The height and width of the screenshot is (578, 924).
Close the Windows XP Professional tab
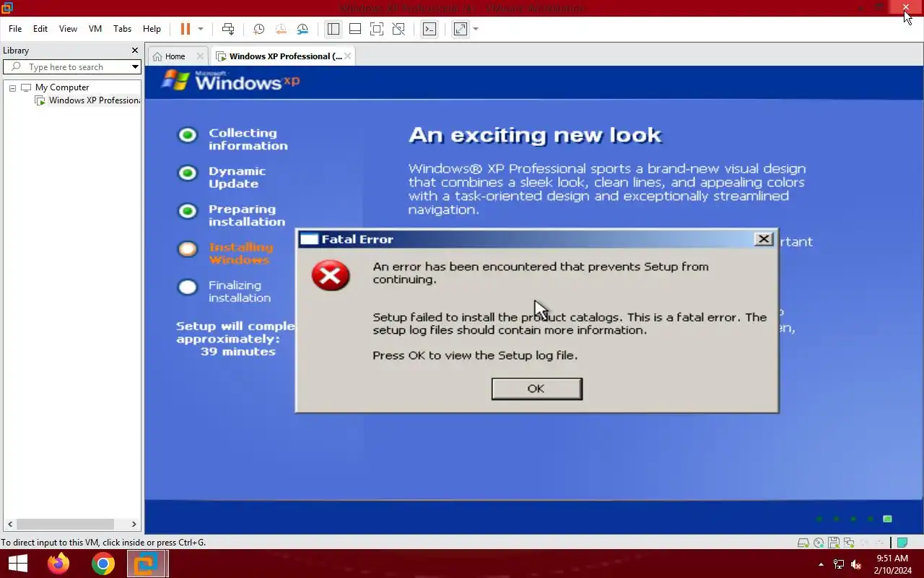click(348, 56)
